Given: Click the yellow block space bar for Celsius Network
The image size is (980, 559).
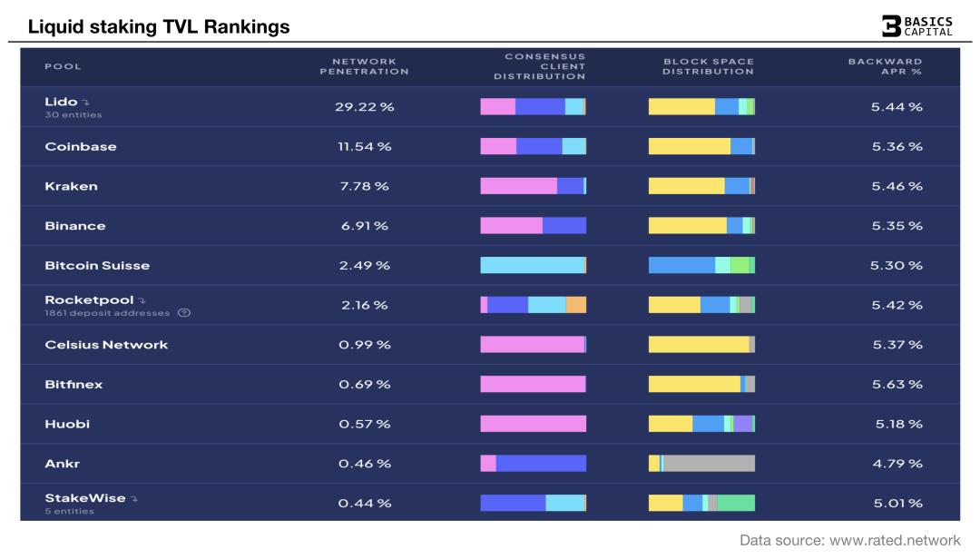Looking at the screenshot, I should (x=699, y=344).
